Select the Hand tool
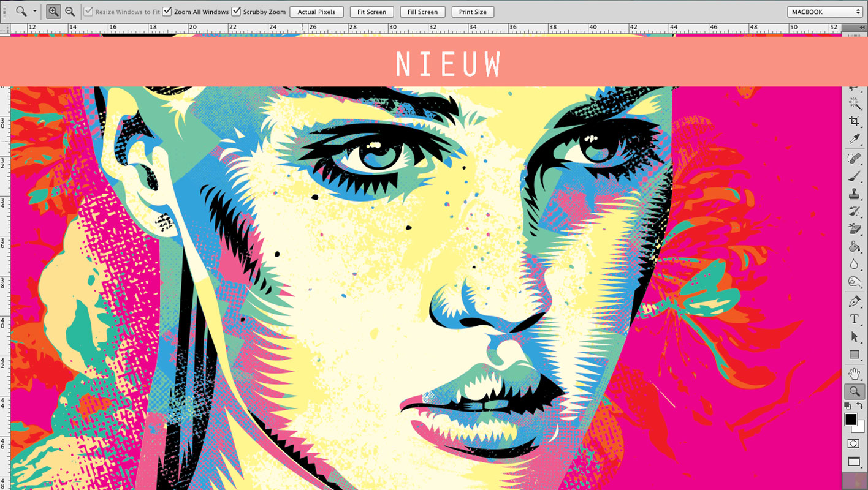Image resolution: width=868 pixels, height=490 pixels. pyautogui.click(x=854, y=374)
